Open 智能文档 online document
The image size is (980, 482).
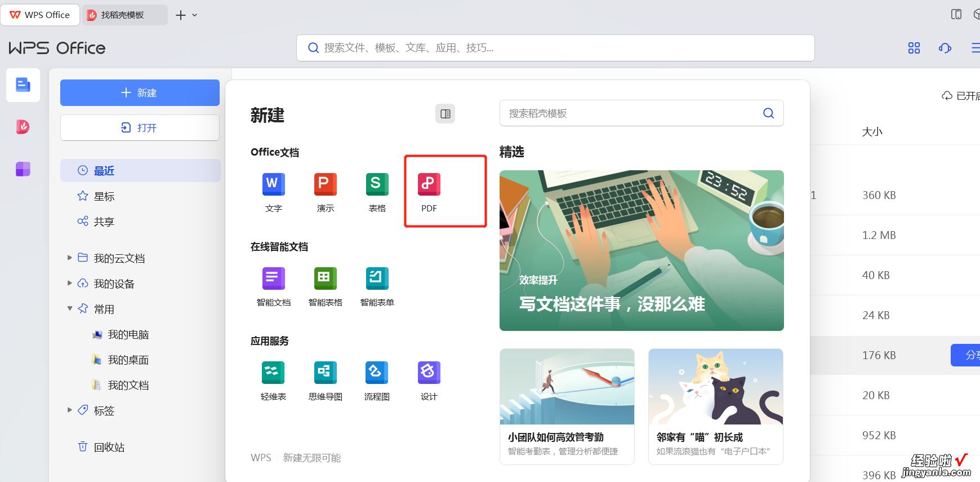click(274, 287)
